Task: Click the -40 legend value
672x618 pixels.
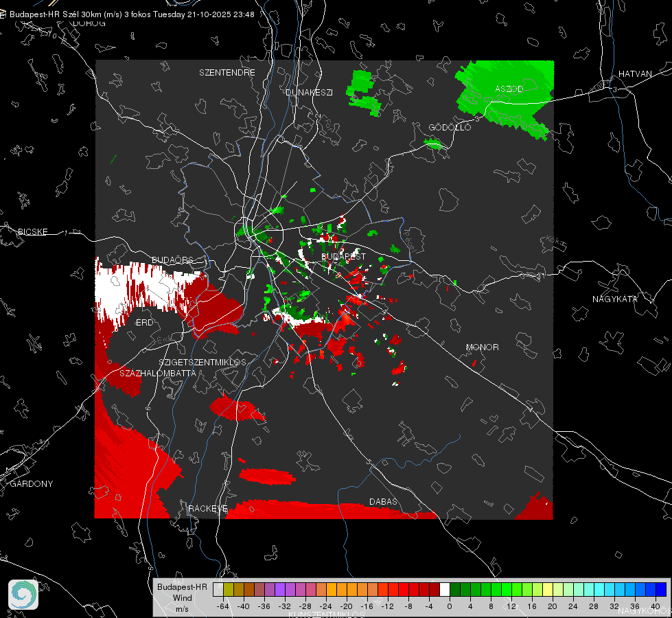Action: tap(244, 606)
